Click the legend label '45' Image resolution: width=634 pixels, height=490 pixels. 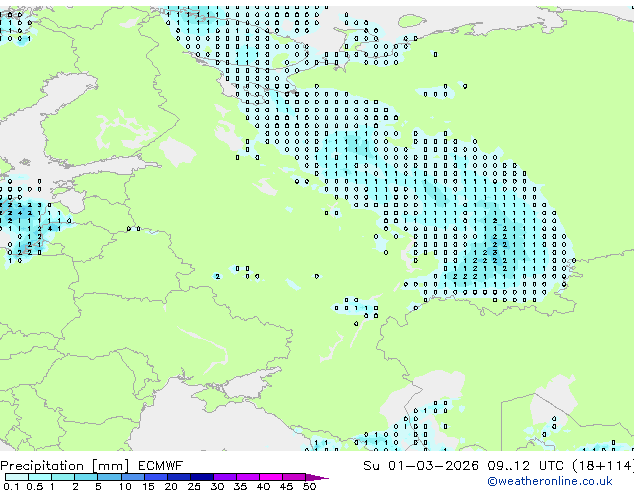click(286, 486)
